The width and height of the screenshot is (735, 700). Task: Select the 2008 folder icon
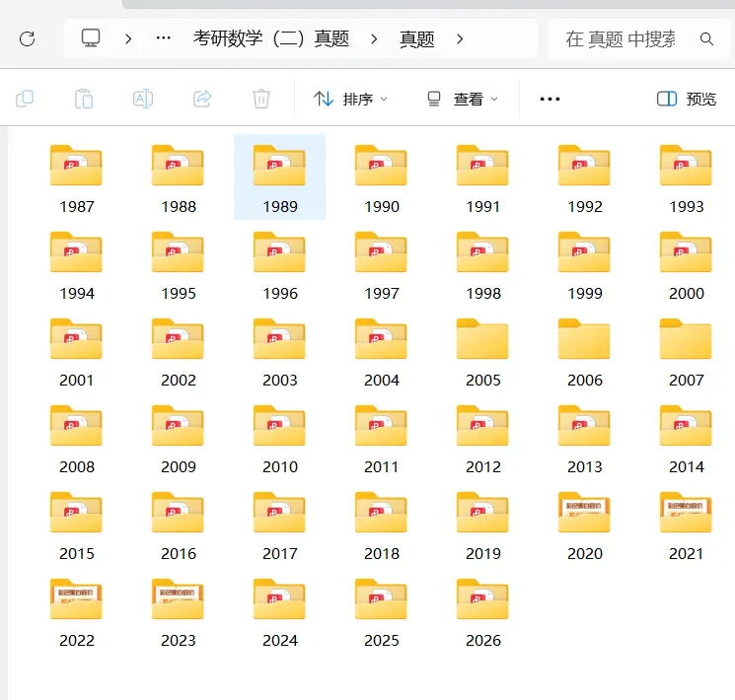[x=76, y=425]
